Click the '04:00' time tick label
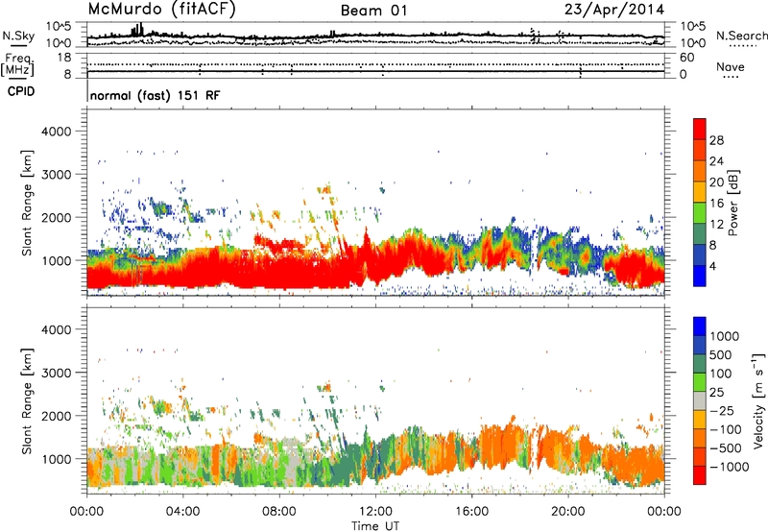Image resolution: width=768 pixels, height=532 pixels. coord(182,512)
